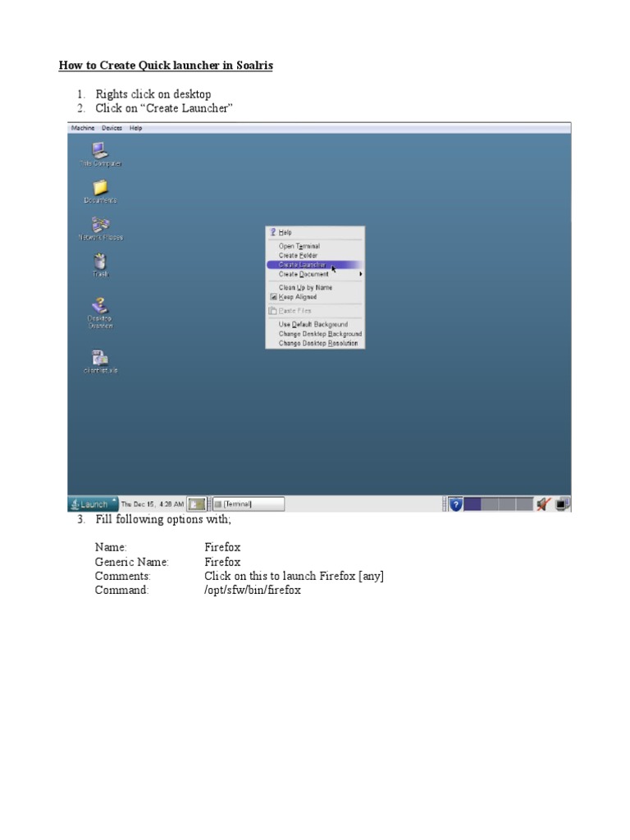Click the document title "How to Create Quick launcher in Soalris"
The height and width of the screenshot is (840, 630).
pos(166,66)
